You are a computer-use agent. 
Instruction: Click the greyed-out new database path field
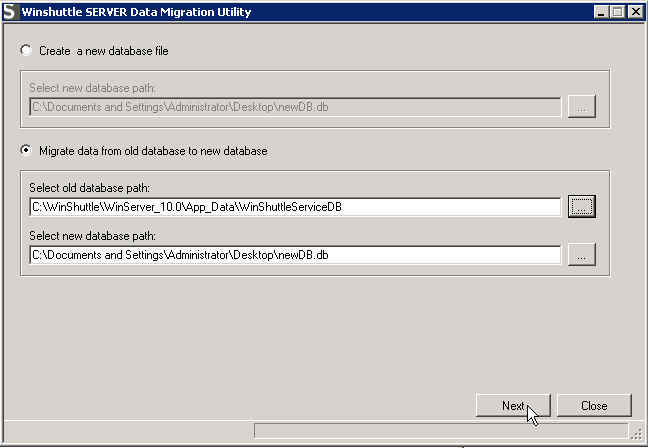tap(295, 107)
